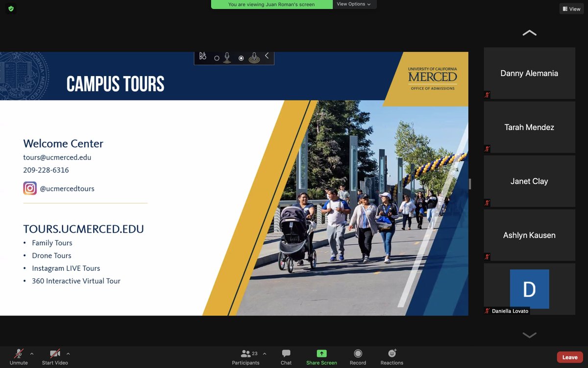Expand audio options arrow beside Unmute

click(x=32, y=353)
